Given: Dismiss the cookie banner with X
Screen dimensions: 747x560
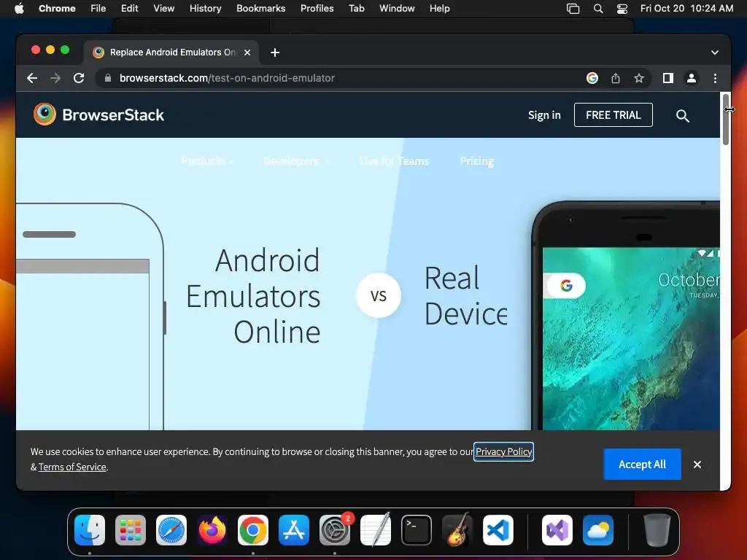Looking at the screenshot, I should point(697,464).
